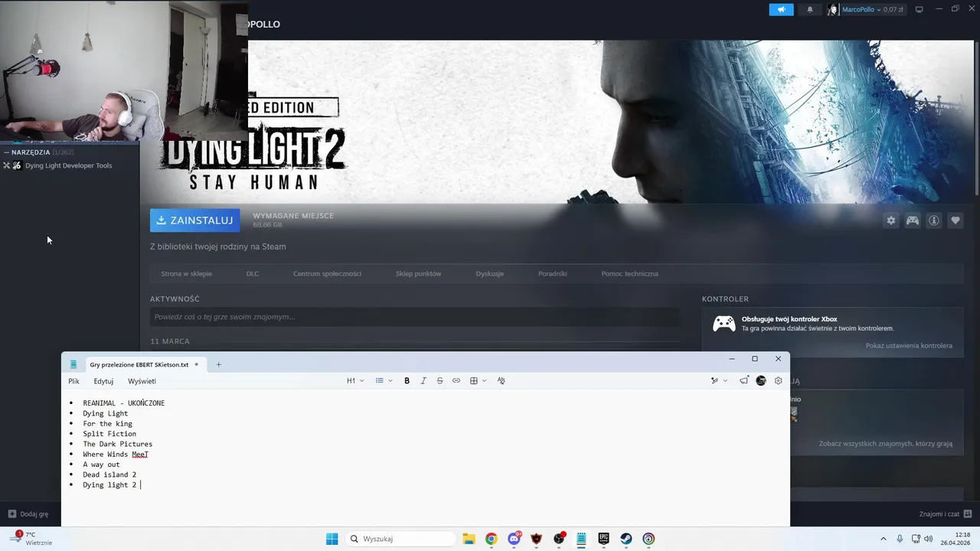Expand MarcoPollo account dropdown

coord(879,9)
